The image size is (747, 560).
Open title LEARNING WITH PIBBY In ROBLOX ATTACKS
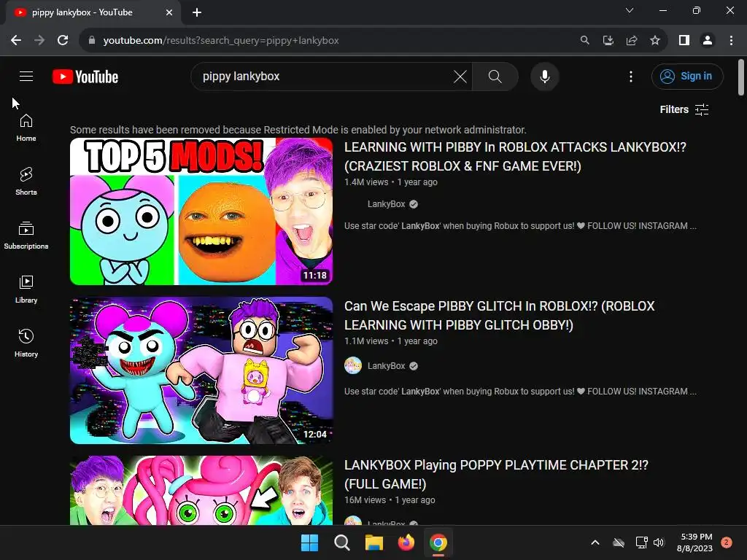click(x=515, y=157)
